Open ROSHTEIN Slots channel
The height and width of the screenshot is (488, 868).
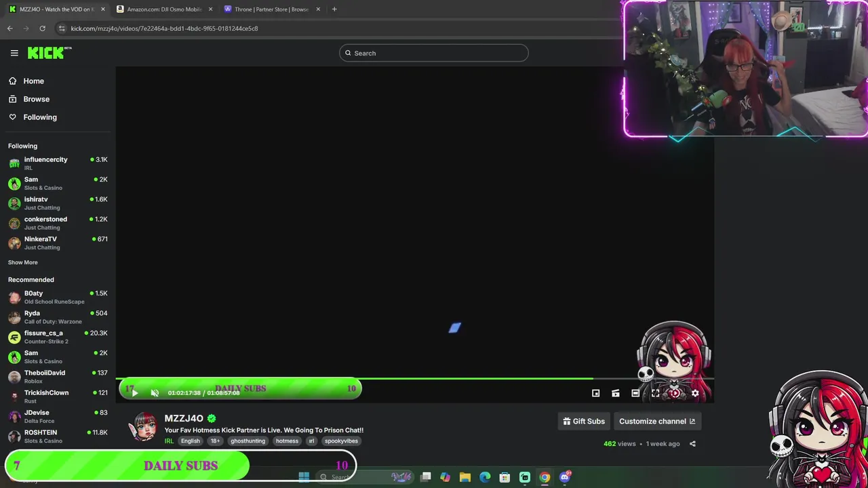pyautogui.click(x=58, y=436)
